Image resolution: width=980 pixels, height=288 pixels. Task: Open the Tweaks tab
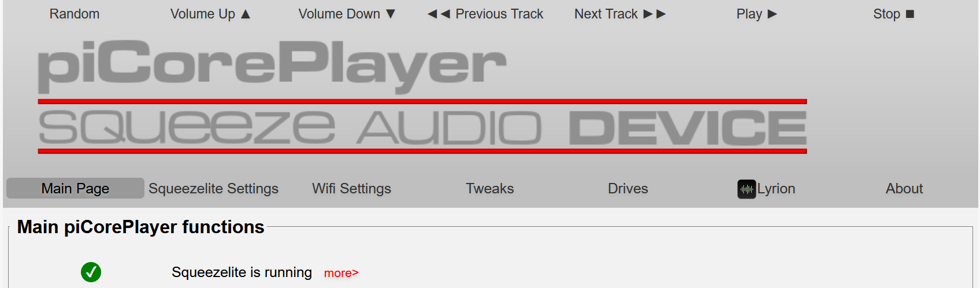(x=490, y=188)
